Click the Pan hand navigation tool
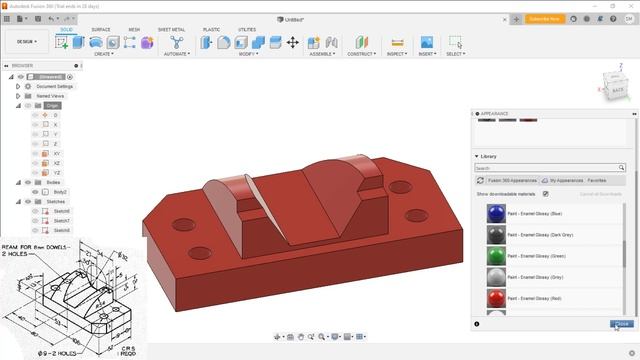Screen dimensions: 640x360 [301, 337]
